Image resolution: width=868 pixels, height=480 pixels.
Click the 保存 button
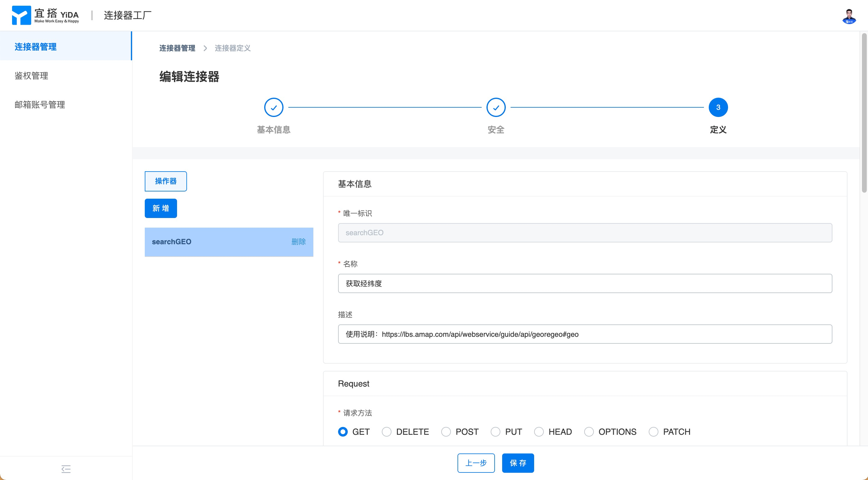[x=518, y=463]
